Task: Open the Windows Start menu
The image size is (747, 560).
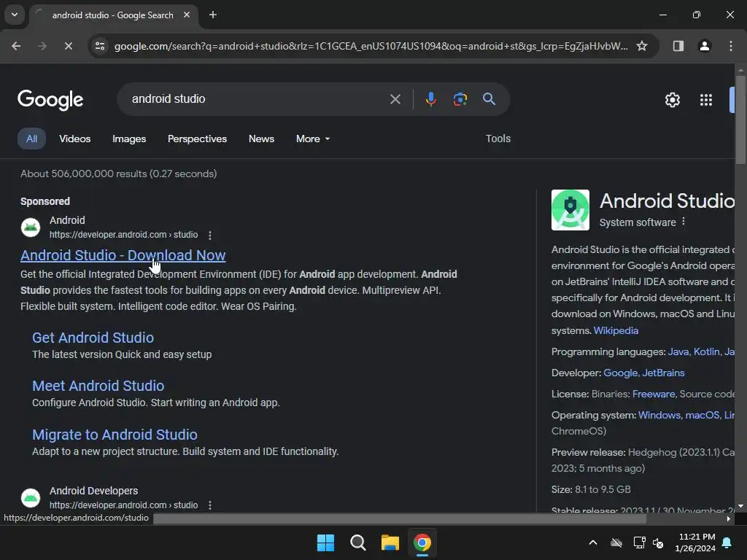Action: (x=326, y=542)
